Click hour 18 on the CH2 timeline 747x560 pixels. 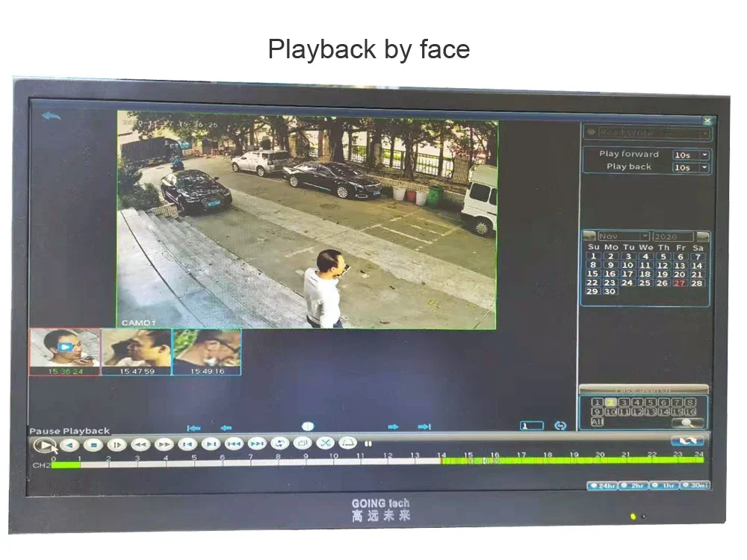point(548,461)
